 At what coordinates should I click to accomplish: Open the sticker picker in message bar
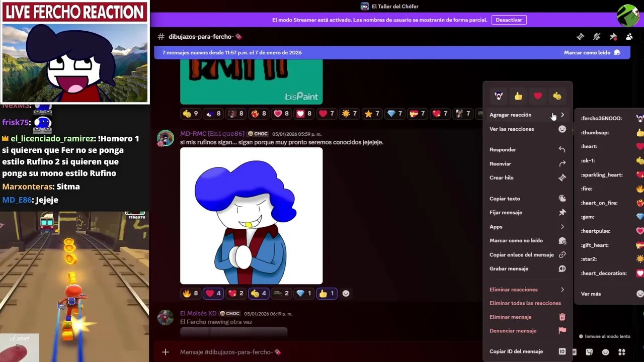(589, 352)
